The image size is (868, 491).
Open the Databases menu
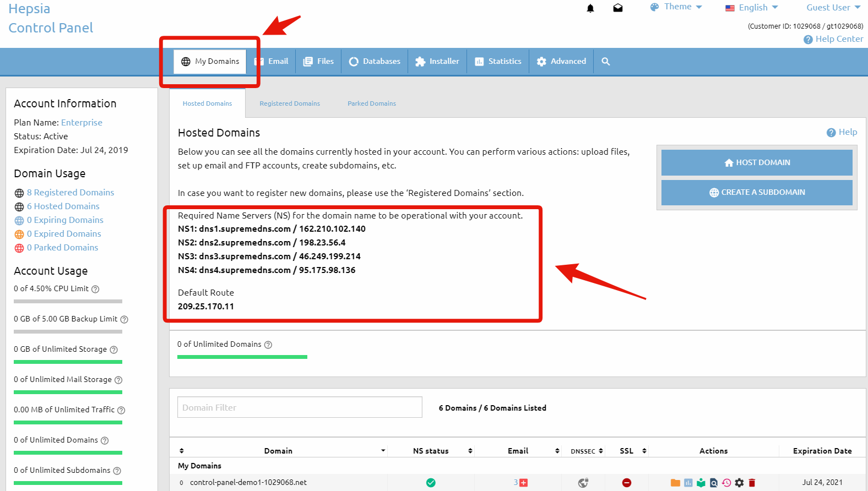[375, 62]
